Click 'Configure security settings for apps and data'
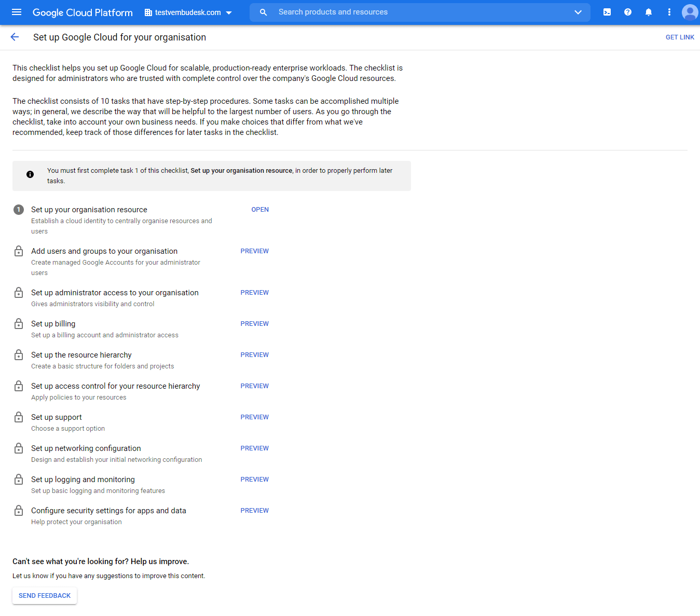This screenshot has width=700, height=616. (x=108, y=511)
